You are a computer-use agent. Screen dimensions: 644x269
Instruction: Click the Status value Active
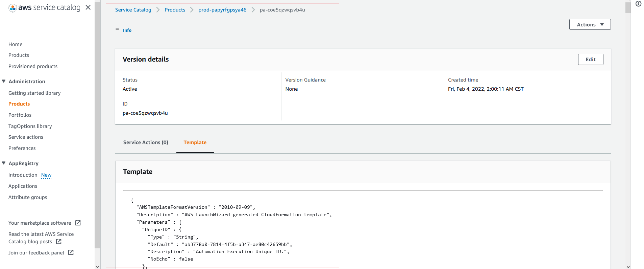(130, 89)
